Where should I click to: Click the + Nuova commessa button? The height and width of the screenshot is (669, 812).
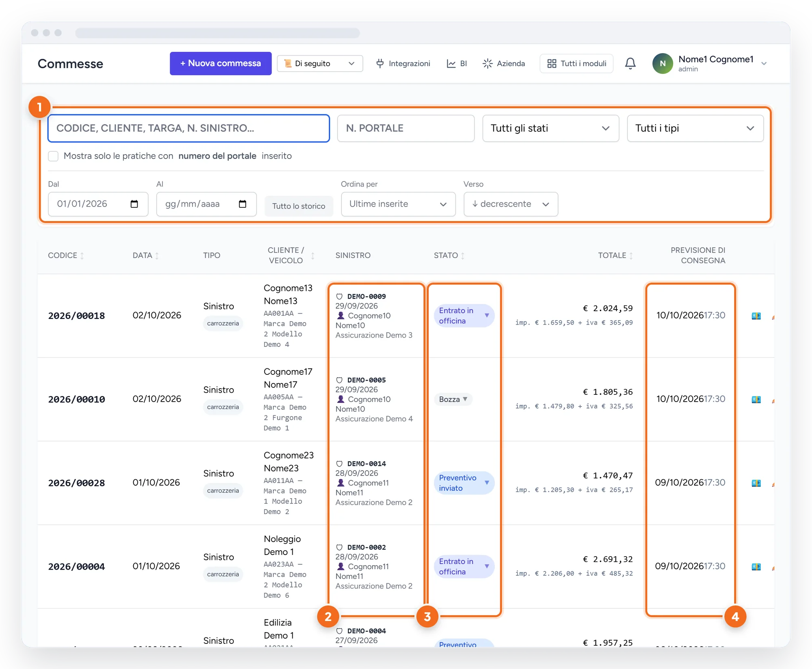220,63
